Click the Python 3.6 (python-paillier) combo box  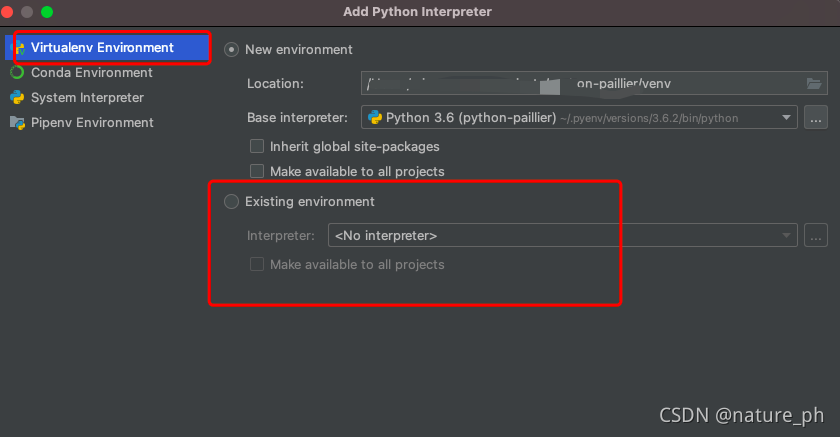pos(579,117)
